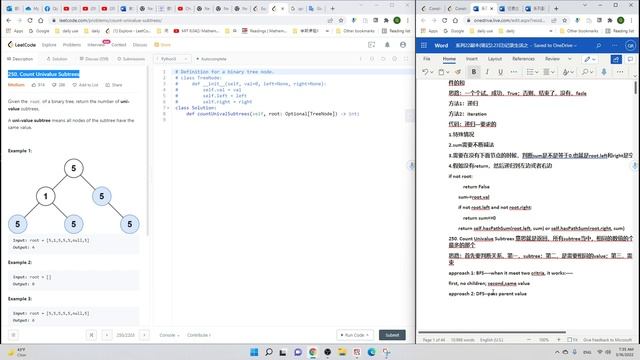Open the Python3 language dropdown
The image size is (640, 360).
(x=173, y=59)
